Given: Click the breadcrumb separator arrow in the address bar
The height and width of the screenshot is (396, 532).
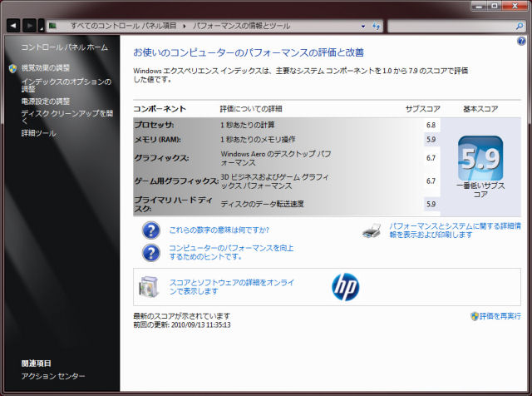Looking at the screenshot, I should point(185,26).
